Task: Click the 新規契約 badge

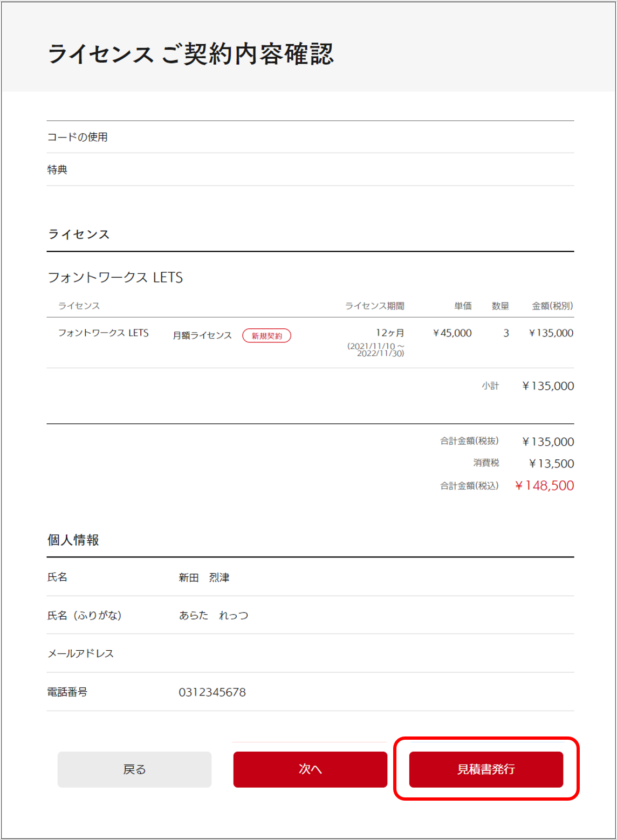Action: [266, 336]
